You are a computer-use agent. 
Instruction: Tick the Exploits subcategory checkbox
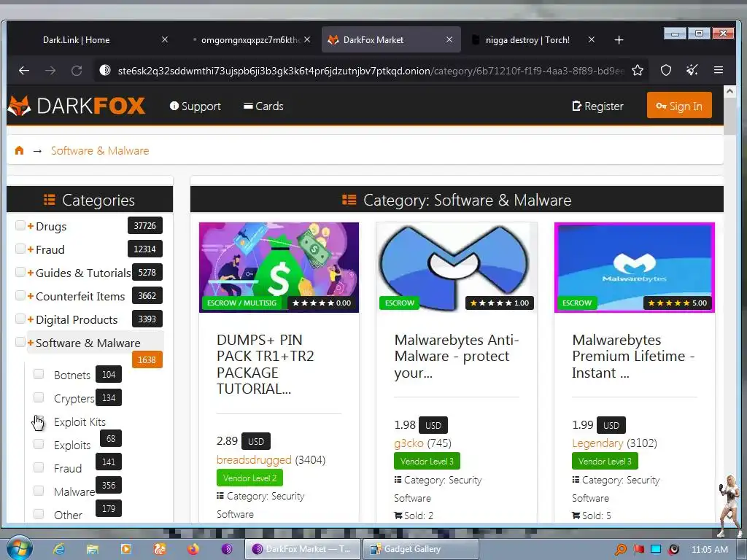click(39, 444)
